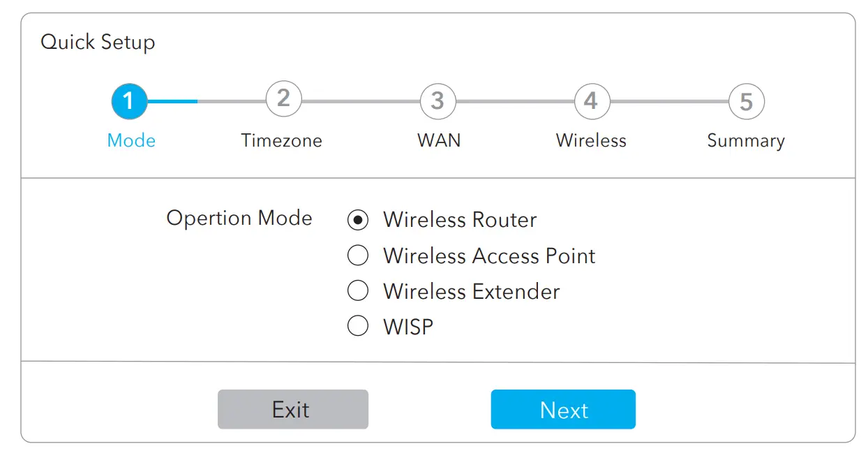
Task: Switch to the Wireless configuration step
Action: click(x=591, y=101)
